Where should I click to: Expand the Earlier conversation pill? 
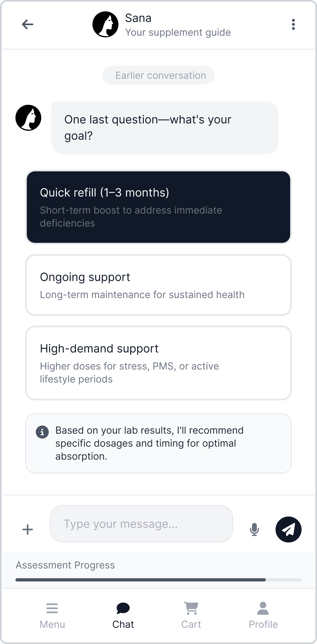pos(158,75)
